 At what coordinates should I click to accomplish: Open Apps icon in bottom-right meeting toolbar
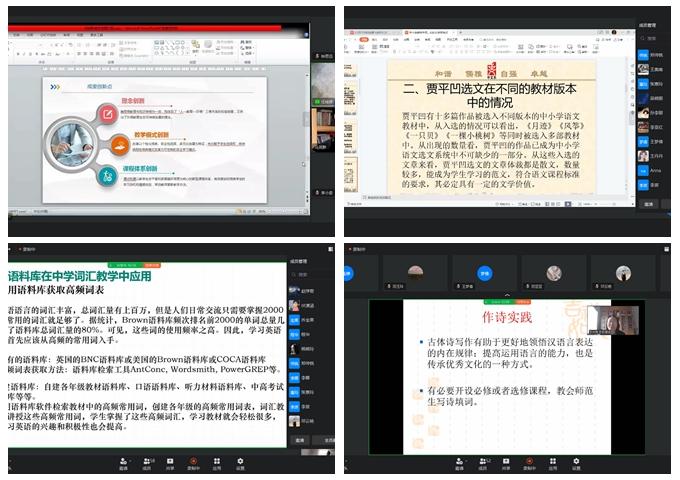(553, 464)
